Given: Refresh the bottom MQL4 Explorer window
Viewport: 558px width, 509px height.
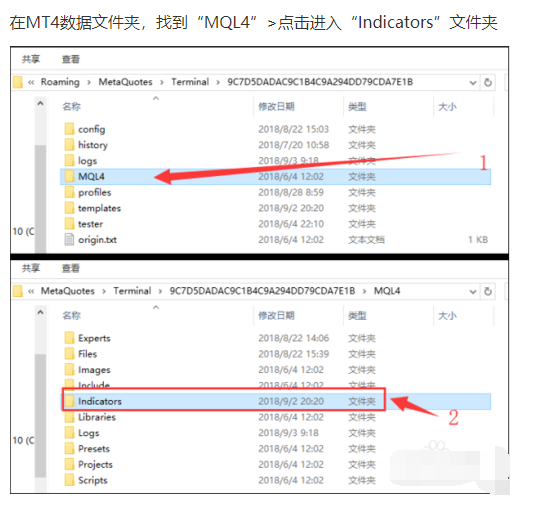Looking at the screenshot, I should click(x=488, y=292).
